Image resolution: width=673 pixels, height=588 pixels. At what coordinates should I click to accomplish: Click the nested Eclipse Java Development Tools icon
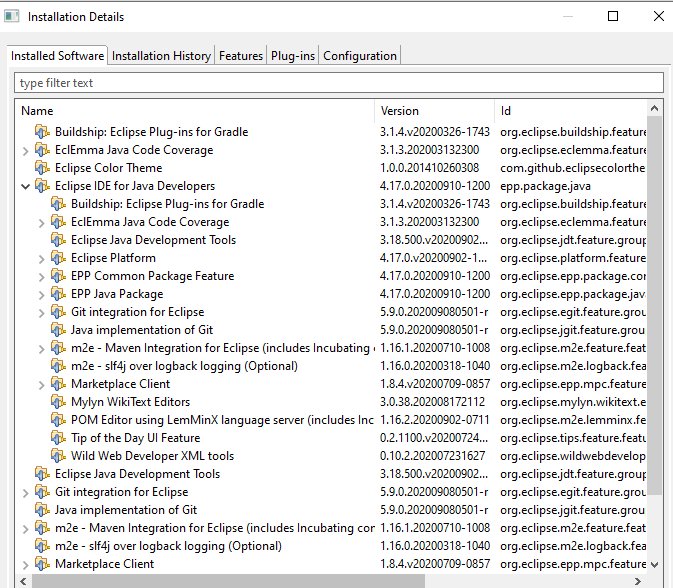pos(58,240)
